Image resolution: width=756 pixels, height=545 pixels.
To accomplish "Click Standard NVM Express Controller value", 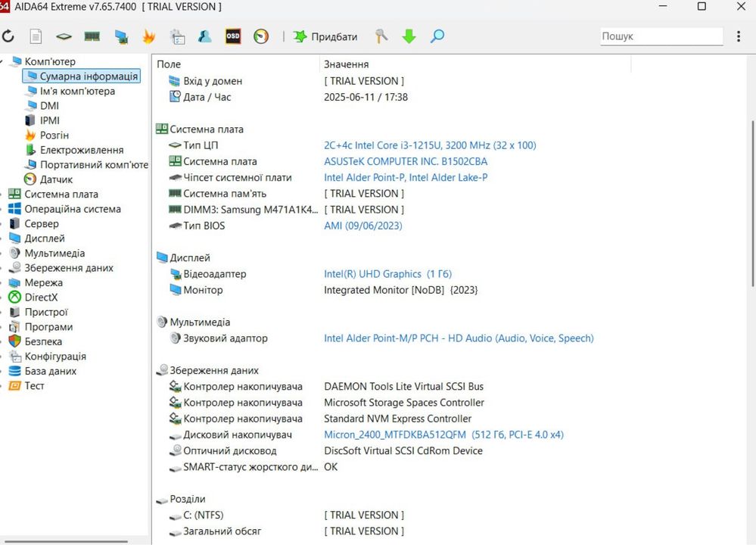I will point(398,419).
